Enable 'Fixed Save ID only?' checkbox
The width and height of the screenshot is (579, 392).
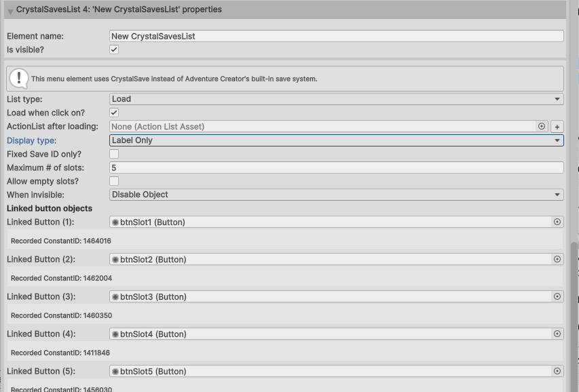(114, 154)
